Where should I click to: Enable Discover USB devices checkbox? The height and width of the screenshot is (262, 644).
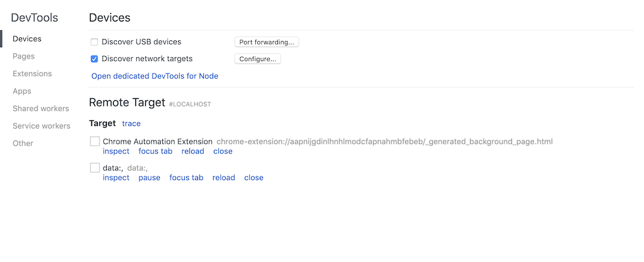(94, 42)
